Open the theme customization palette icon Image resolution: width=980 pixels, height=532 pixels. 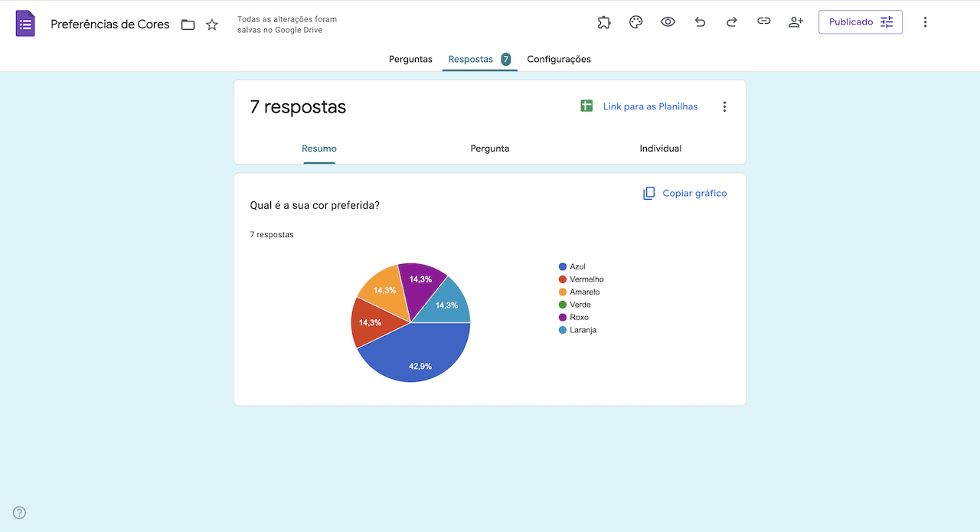635,22
